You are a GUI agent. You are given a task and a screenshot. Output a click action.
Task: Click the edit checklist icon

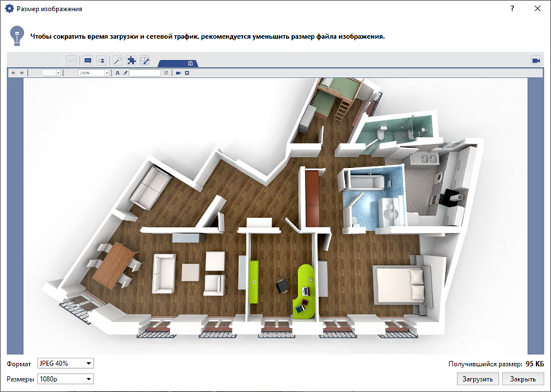[146, 60]
